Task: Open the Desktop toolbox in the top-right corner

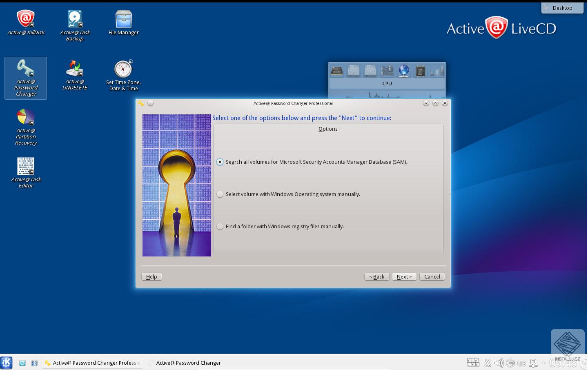Action: point(562,8)
